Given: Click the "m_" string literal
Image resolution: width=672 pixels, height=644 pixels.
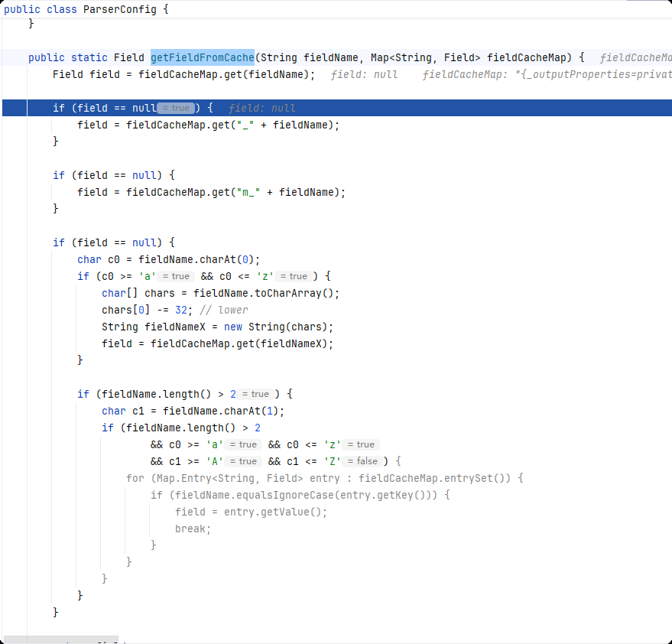Looking at the screenshot, I should click(x=248, y=192).
